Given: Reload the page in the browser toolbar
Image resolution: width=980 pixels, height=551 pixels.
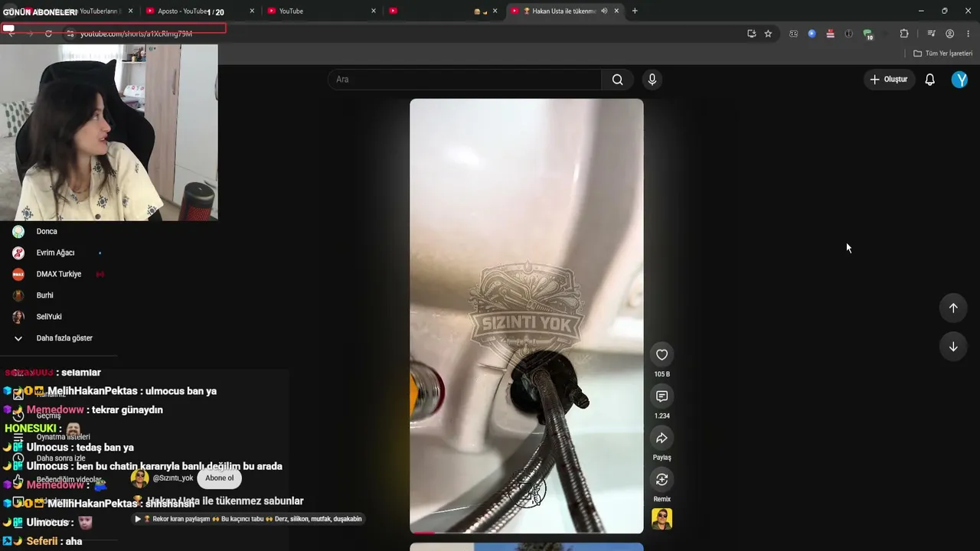Looking at the screenshot, I should click(48, 34).
